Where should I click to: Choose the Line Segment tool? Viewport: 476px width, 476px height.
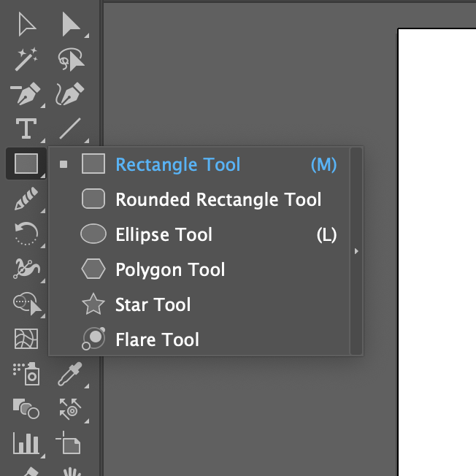tap(70, 128)
